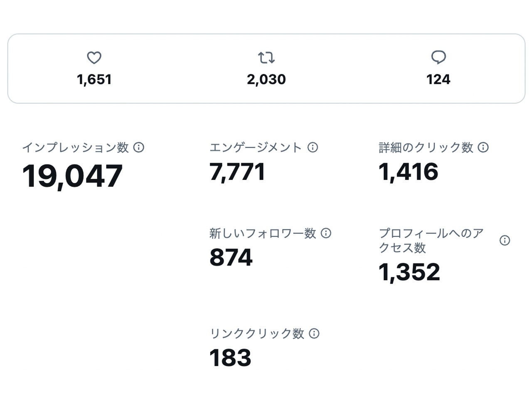Open info icon beside プロフィールへのアクセス数
This screenshot has width=532, height=399.
505,240
